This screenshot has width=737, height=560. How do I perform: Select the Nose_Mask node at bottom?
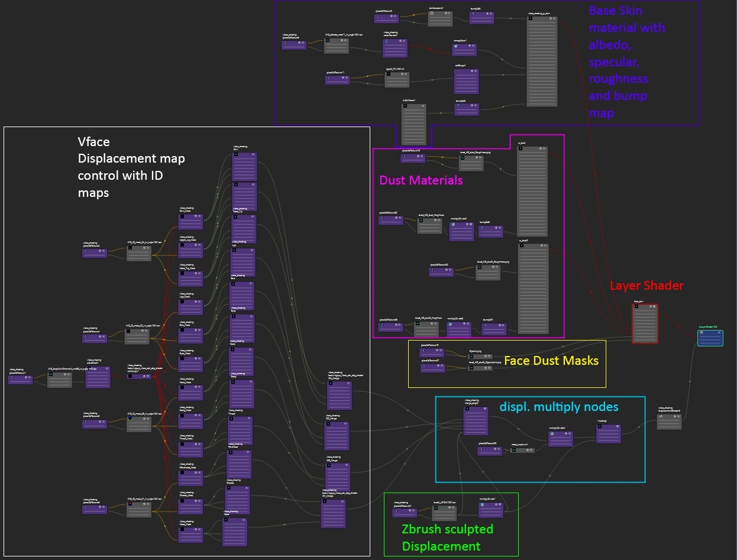tap(190, 535)
